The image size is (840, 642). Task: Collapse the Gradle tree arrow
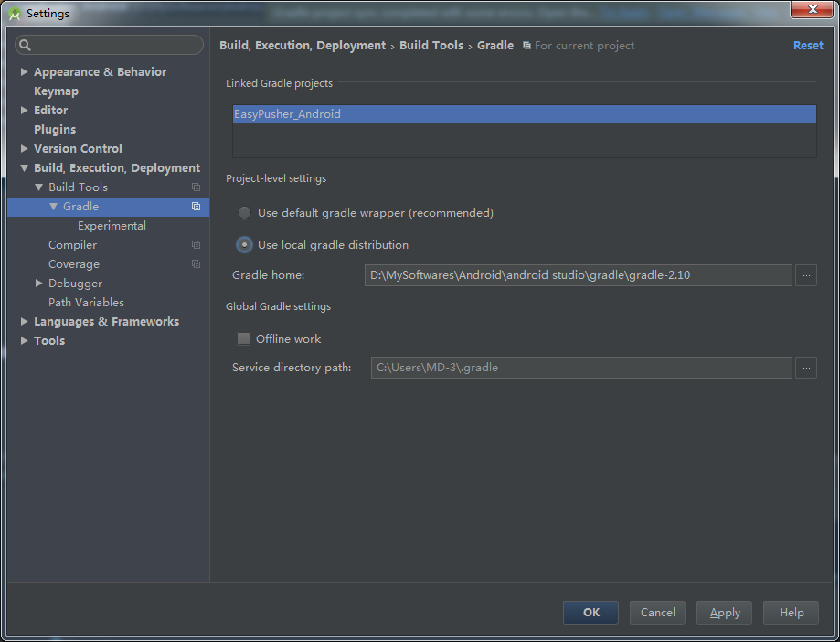[x=53, y=207]
